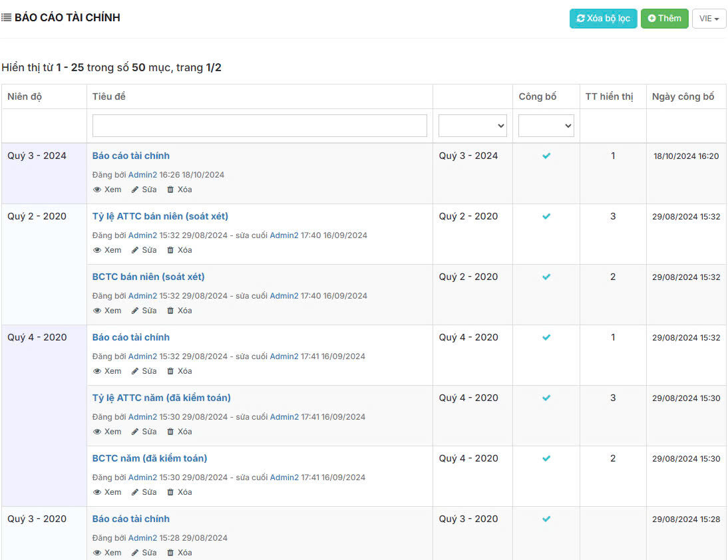The width and height of the screenshot is (728, 560).
Task: Toggle Công bố checkmark for Tỷ lệ ATTC năm row
Action: point(546,398)
